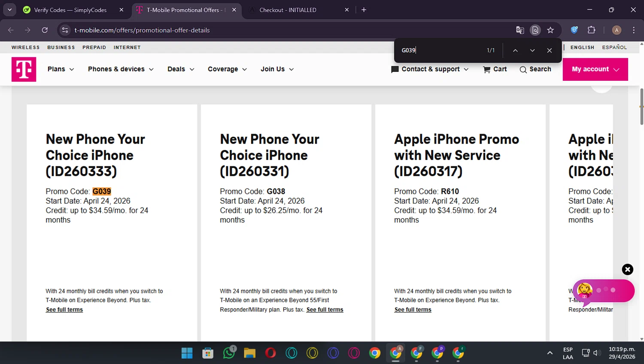This screenshot has height=364, width=644.
Task: Launch the yellow Opera icon in taskbar
Action: (x=312, y=353)
